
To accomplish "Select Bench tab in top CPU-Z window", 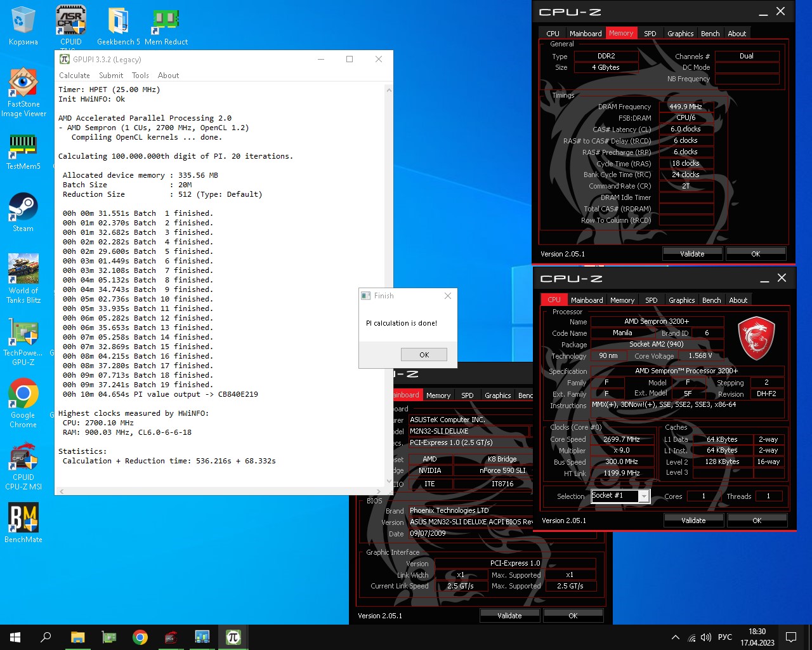I will [710, 34].
